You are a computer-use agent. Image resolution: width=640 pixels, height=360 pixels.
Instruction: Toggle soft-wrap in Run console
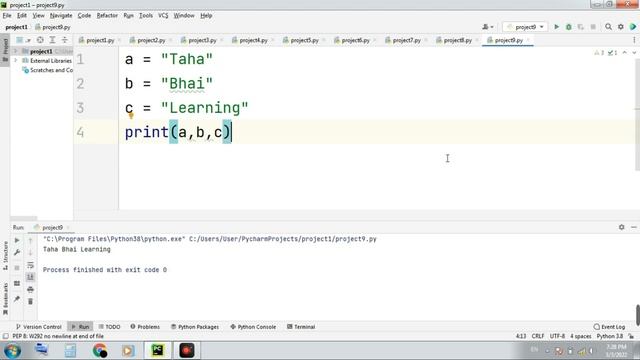(x=30, y=265)
